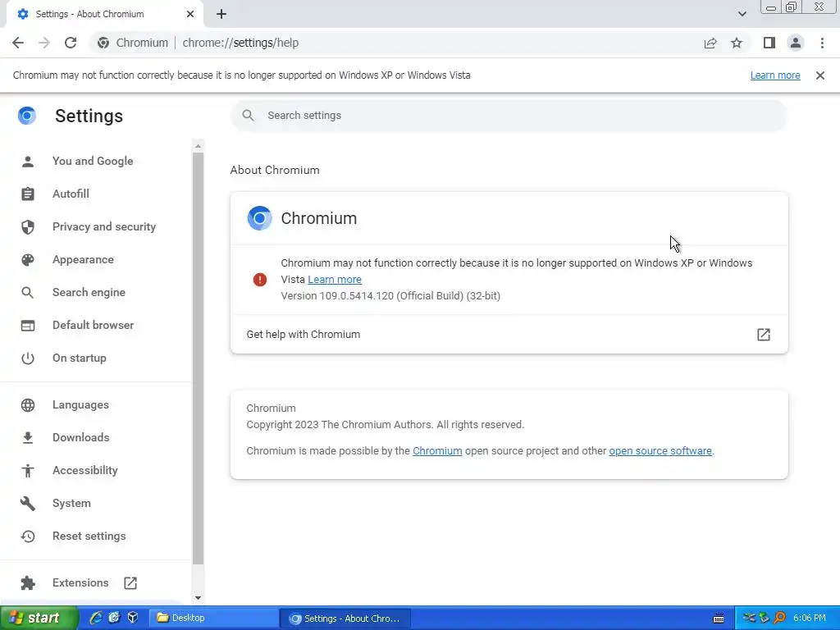Open the side panel icon
The image size is (840, 630).
[x=769, y=43]
